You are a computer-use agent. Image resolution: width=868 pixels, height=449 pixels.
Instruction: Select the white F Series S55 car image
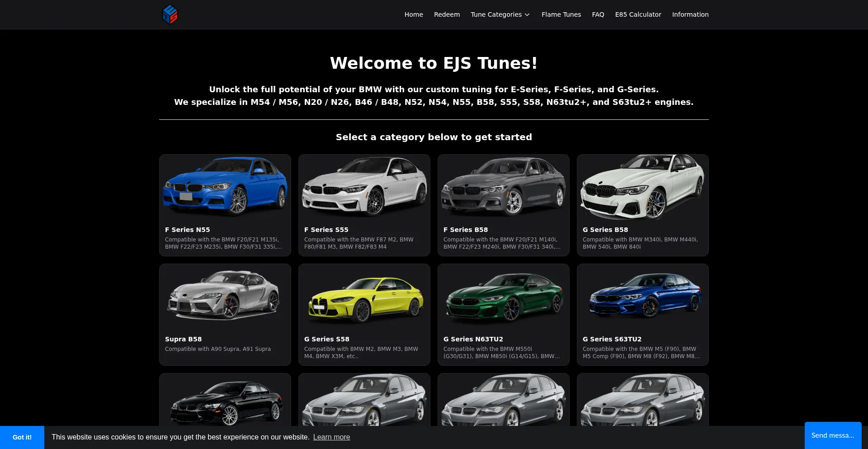pyautogui.click(x=364, y=187)
